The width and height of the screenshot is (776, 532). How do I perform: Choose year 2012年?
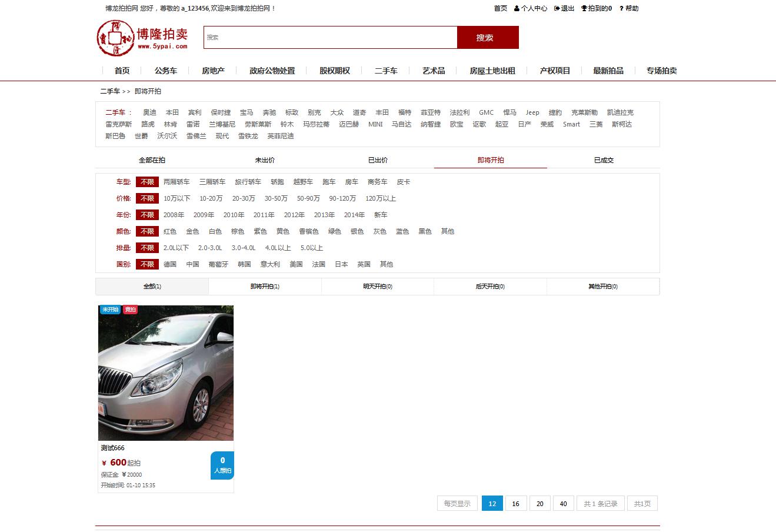click(x=294, y=215)
